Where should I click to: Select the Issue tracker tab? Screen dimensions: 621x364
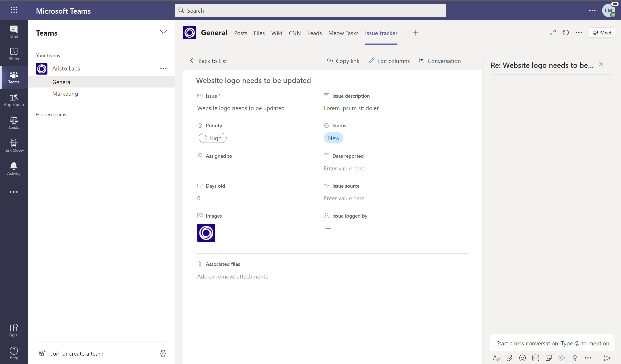click(381, 32)
